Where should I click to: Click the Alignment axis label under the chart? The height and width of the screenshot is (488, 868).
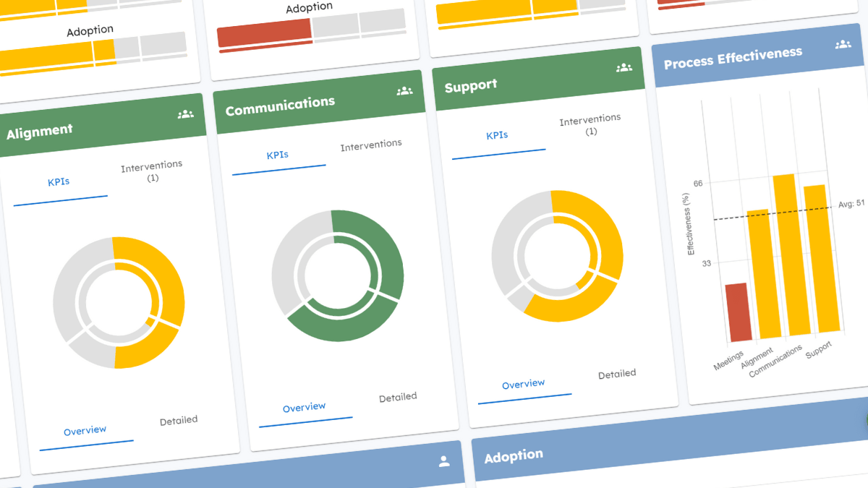[756, 357]
